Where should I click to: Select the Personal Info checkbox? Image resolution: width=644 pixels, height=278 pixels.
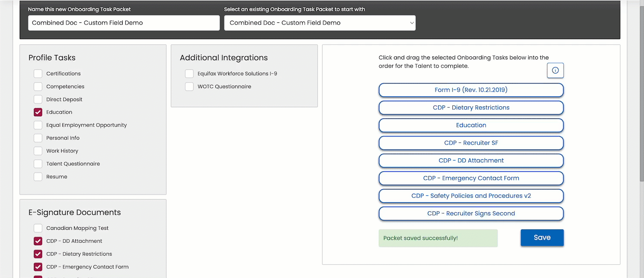38,138
